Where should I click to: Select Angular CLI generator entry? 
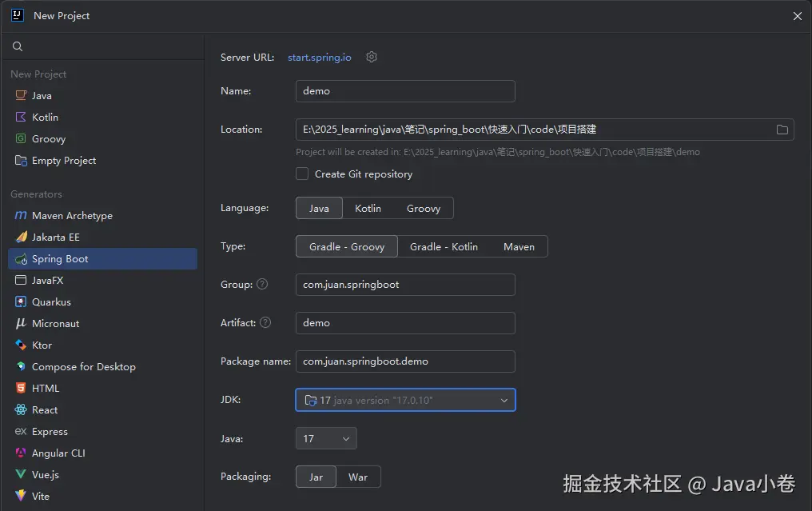pos(102,453)
